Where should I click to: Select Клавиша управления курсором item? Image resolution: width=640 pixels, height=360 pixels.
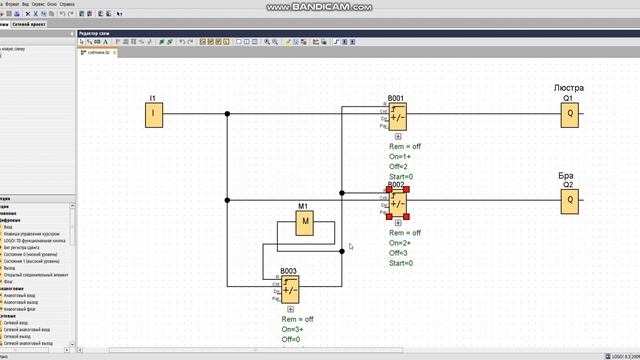point(31,234)
